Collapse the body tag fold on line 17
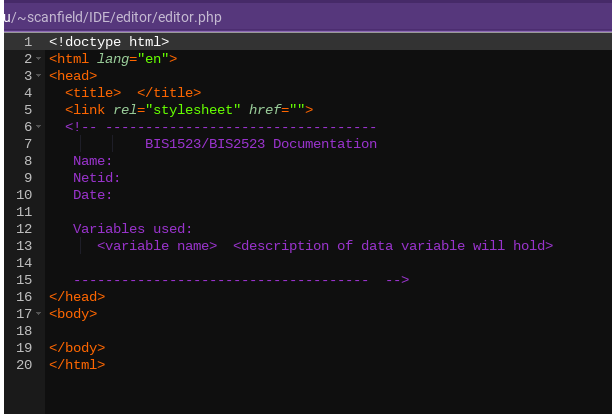This screenshot has width=614, height=416. click(38, 314)
